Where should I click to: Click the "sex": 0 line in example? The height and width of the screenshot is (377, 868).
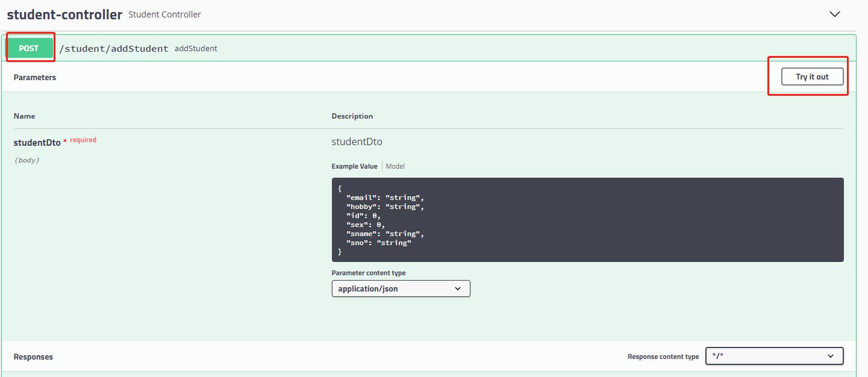366,225
